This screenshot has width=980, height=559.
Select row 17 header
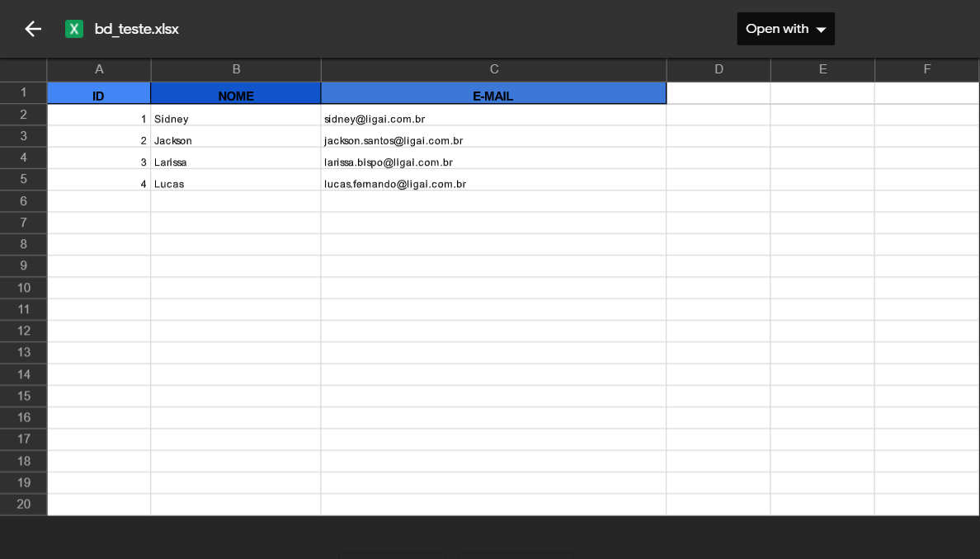[23, 439]
